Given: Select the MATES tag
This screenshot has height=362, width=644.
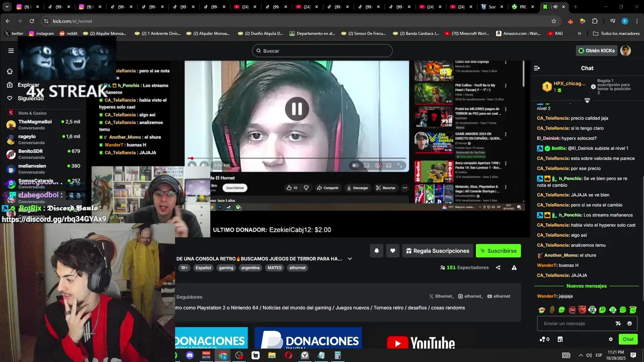Looking at the screenshot, I should [275, 267].
